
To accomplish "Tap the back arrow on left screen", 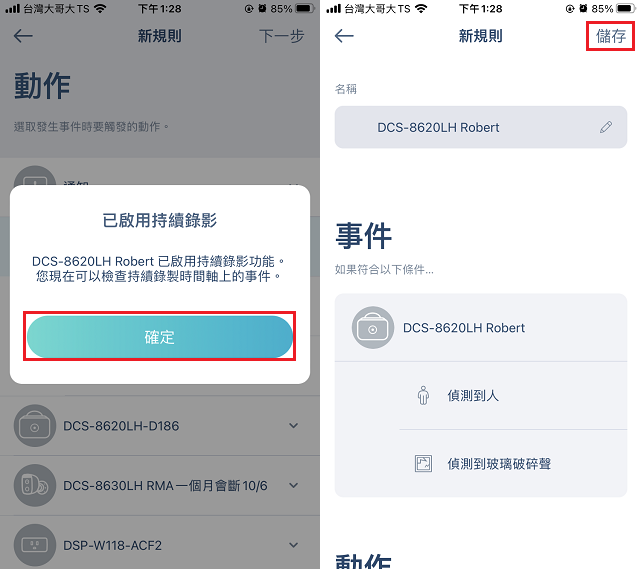I will [23, 36].
